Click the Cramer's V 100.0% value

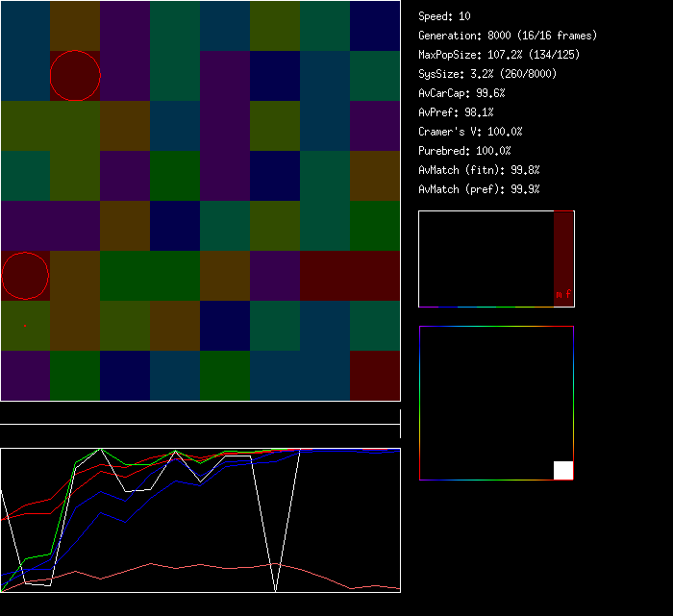(x=470, y=132)
